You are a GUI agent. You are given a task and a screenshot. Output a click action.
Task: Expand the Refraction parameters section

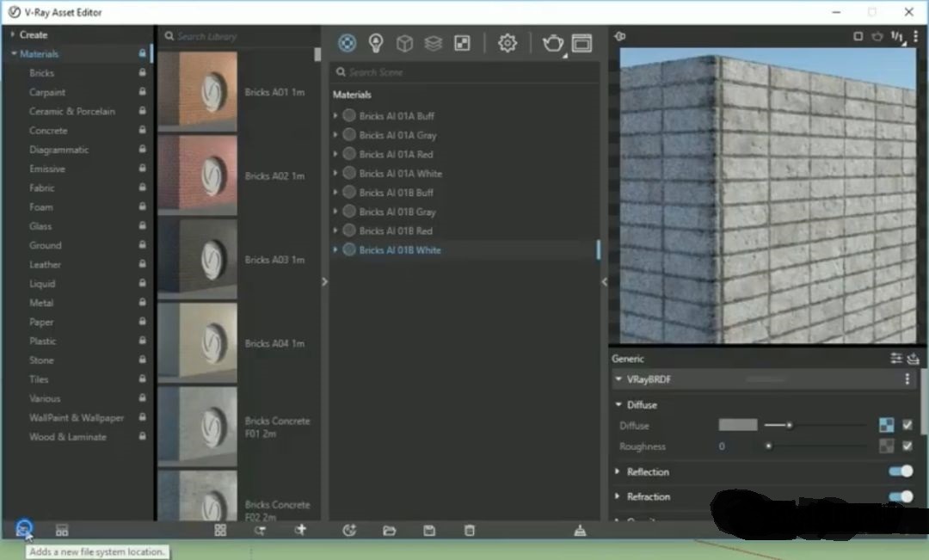point(618,496)
